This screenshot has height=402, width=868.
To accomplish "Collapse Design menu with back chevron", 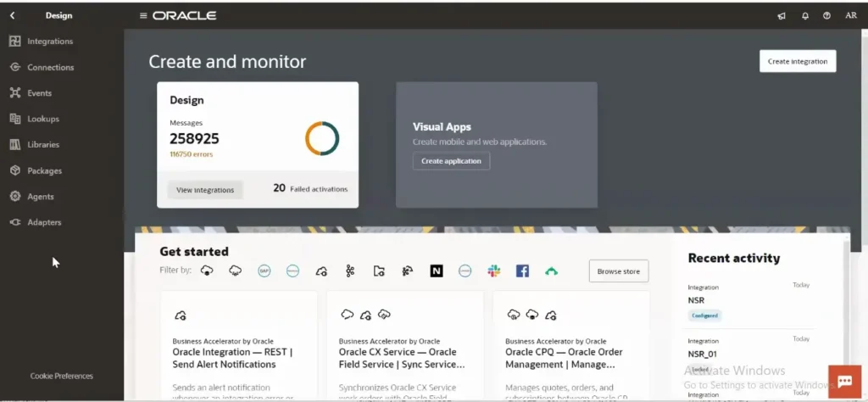I will (x=13, y=15).
